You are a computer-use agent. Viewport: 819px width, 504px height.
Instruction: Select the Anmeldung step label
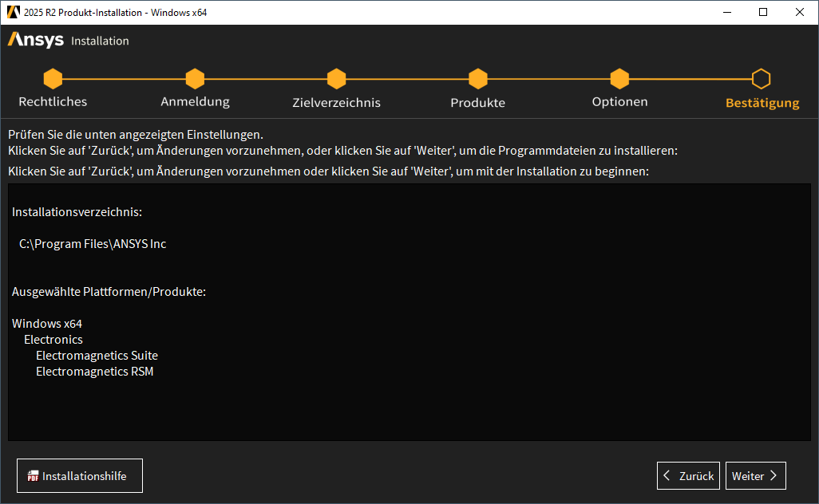click(x=195, y=102)
